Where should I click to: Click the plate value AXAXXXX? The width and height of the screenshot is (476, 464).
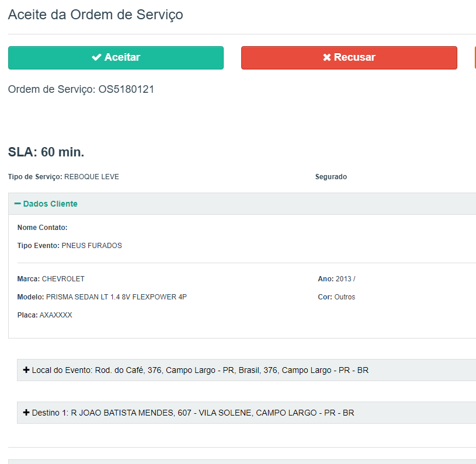pos(55,315)
